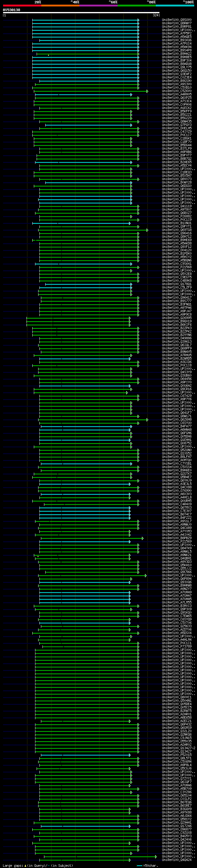Open hit UniRef100_B6SRE7
The image size is (197, 868).
177,806
